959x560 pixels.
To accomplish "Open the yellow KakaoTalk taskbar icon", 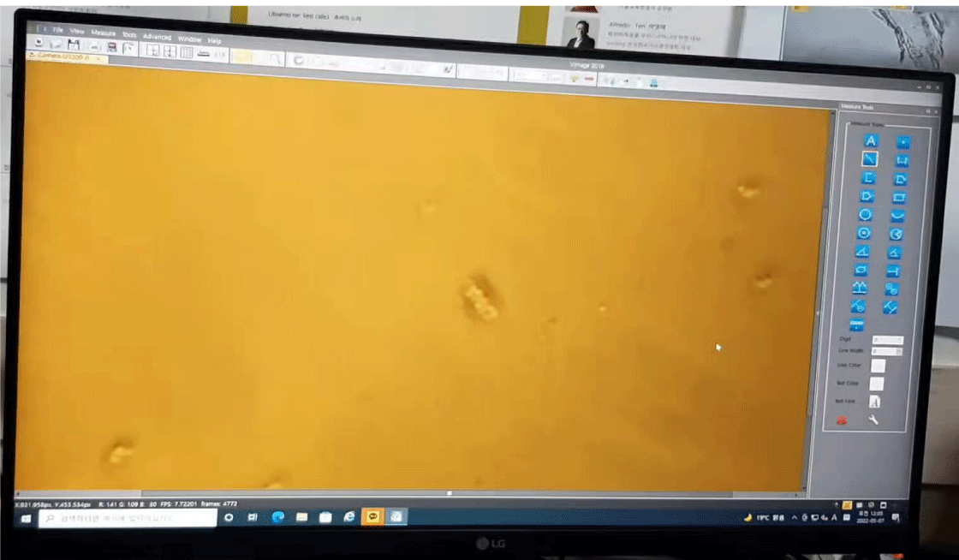I will coord(373,516).
